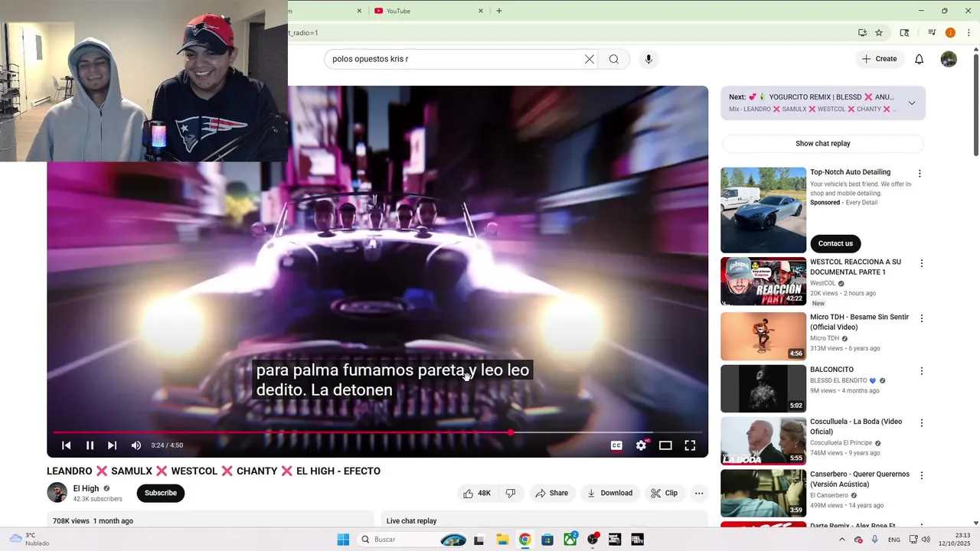980x551 pixels.
Task: Open the Windows Start menu
Action: (343, 540)
